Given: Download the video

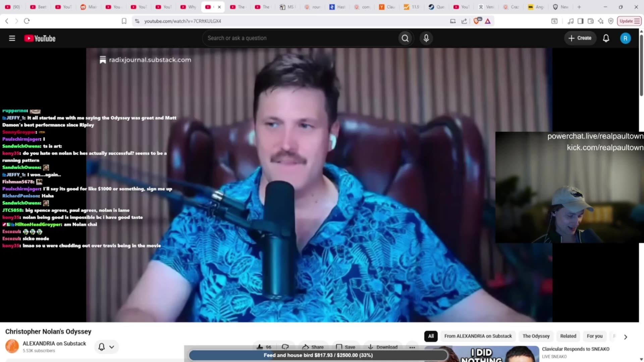Looking at the screenshot, I should (383, 347).
